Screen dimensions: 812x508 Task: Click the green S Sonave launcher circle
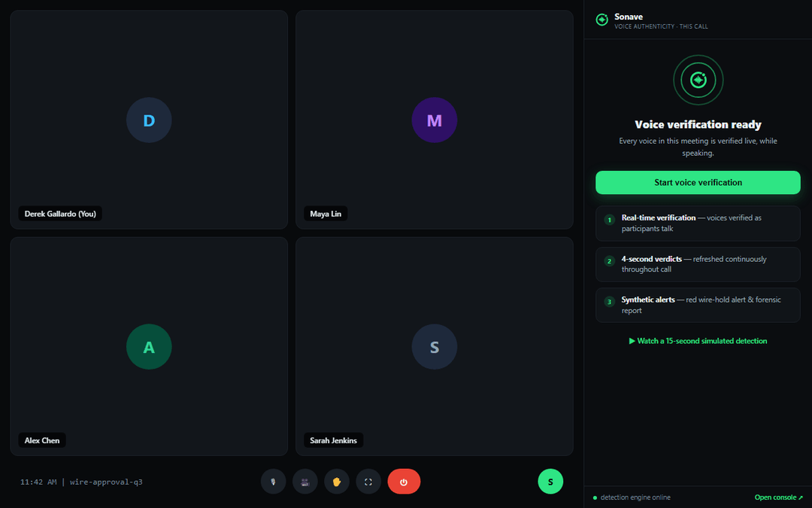(550, 482)
